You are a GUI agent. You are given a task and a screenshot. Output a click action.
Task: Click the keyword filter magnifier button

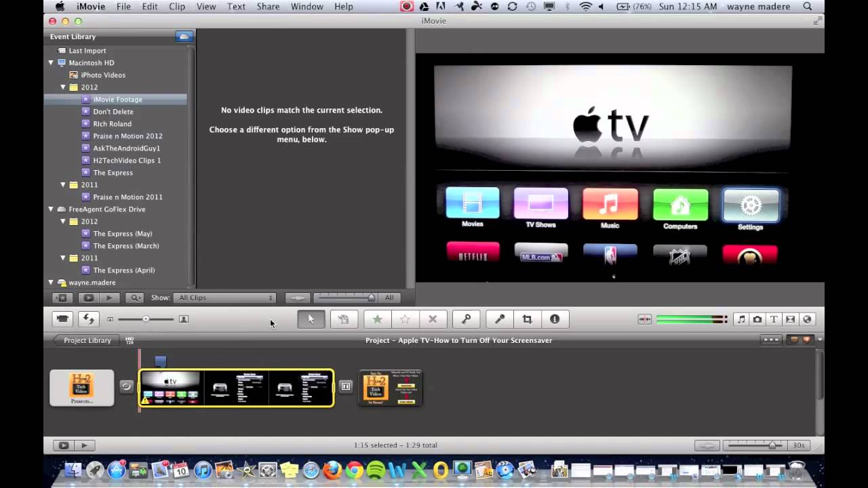coord(135,298)
